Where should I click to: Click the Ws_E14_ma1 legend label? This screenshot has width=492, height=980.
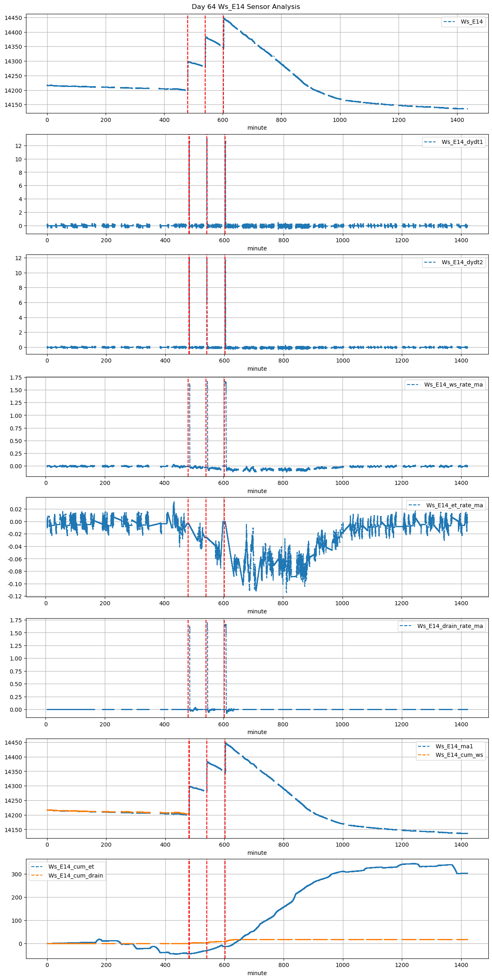click(x=454, y=747)
